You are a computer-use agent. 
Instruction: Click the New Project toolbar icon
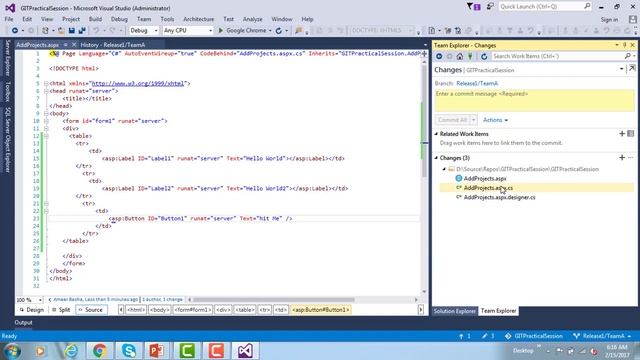pyautogui.click(x=45, y=31)
